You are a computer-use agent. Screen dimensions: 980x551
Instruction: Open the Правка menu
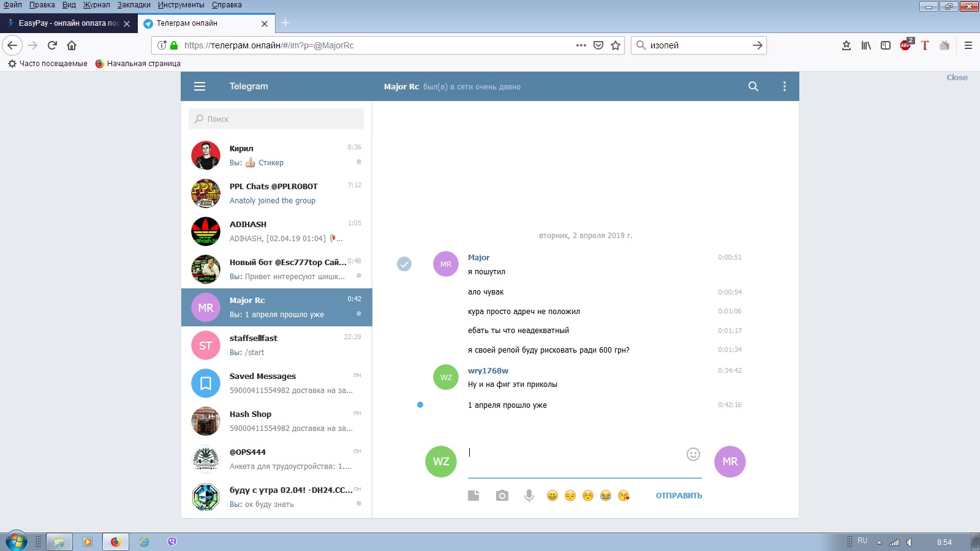(42, 5)
